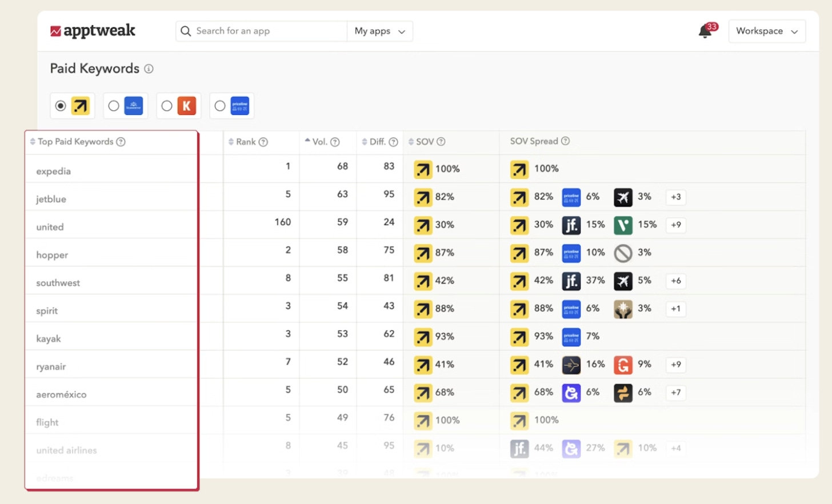This screenshot has width=832, height=504.
Task: Click green V app icon in united row
Action: tap(623, 225)
